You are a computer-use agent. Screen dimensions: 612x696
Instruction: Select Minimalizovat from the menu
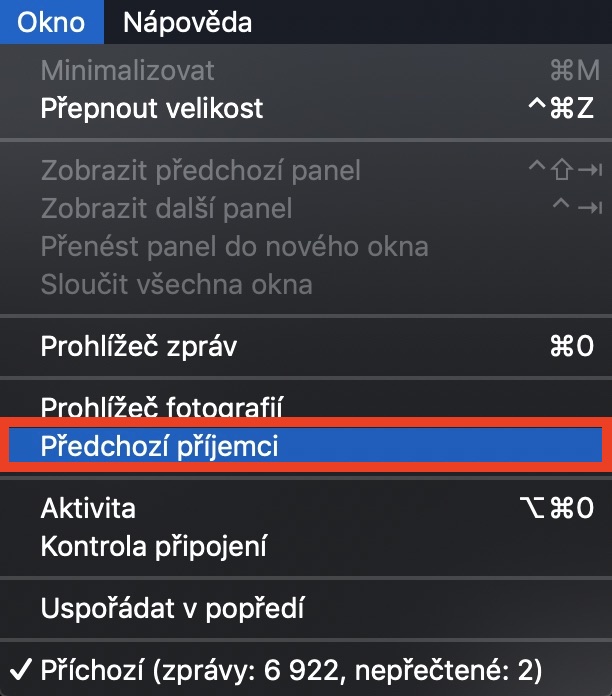tap(127, 71)
